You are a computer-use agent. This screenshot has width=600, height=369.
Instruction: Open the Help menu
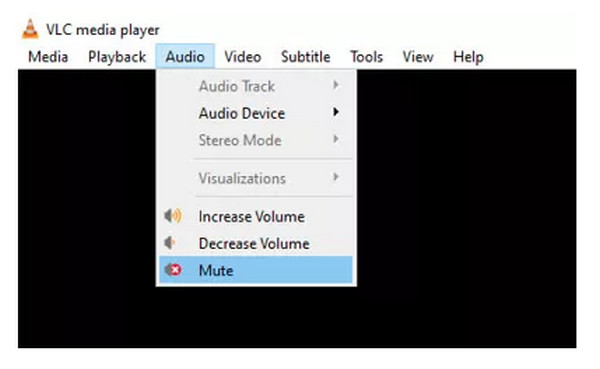pos(468,57)
